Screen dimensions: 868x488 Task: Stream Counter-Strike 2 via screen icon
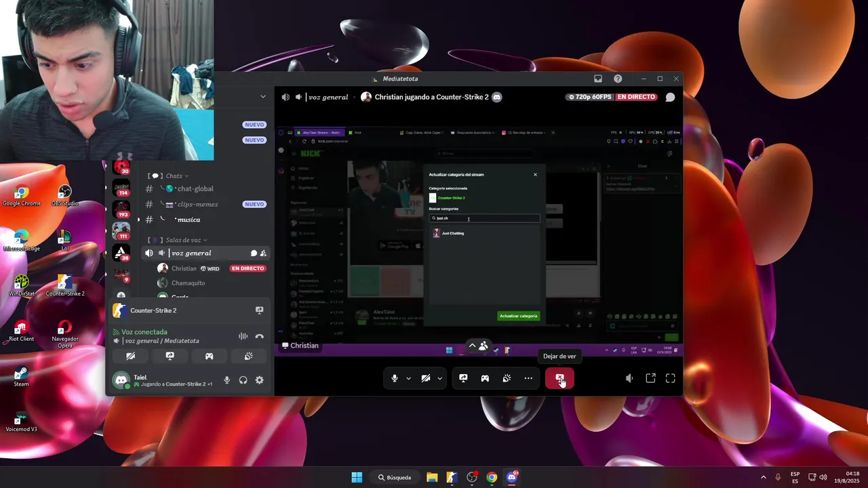pyautogui.click(x=259, y=310)
